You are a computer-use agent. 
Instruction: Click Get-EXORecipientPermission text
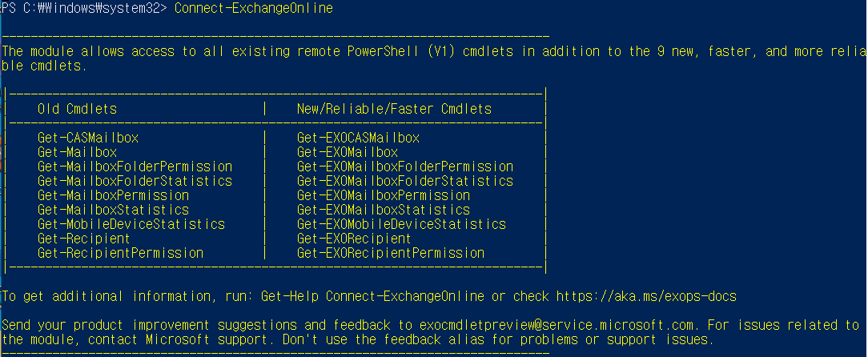[x=390, y=252]
